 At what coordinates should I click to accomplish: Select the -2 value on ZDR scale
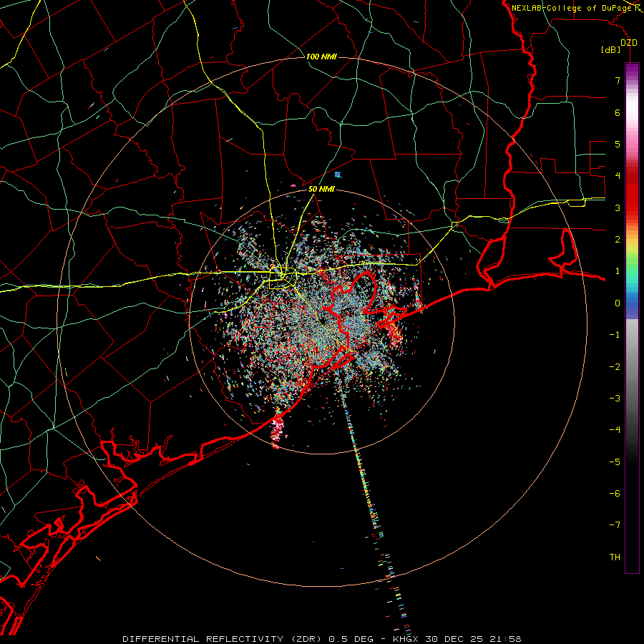pos(615,367)
